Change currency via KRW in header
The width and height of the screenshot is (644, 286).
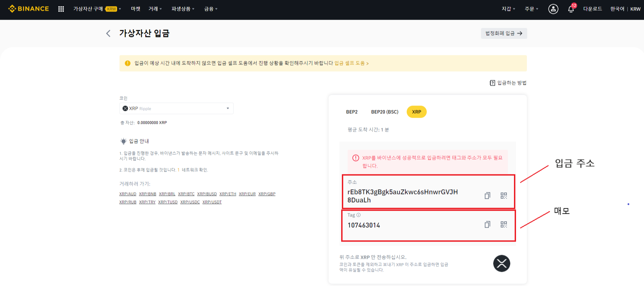[x=635, y=9]
